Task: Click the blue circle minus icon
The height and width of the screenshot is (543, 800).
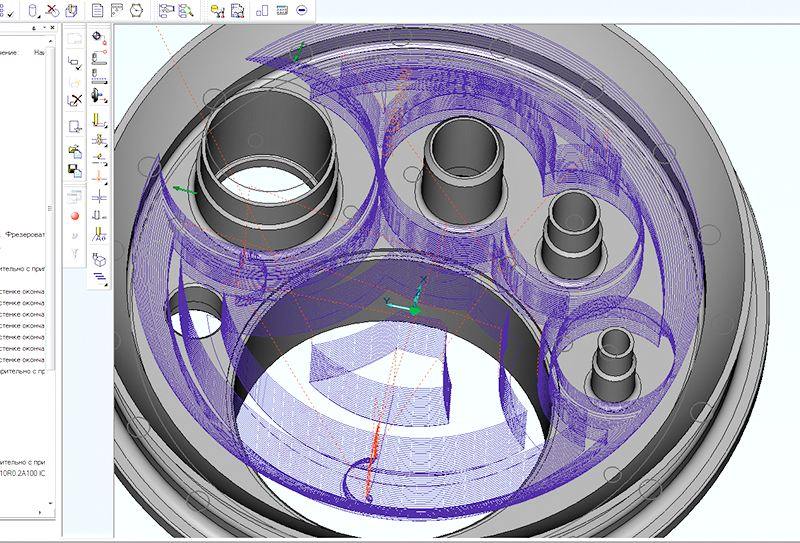Action: (x=301, y=11)
